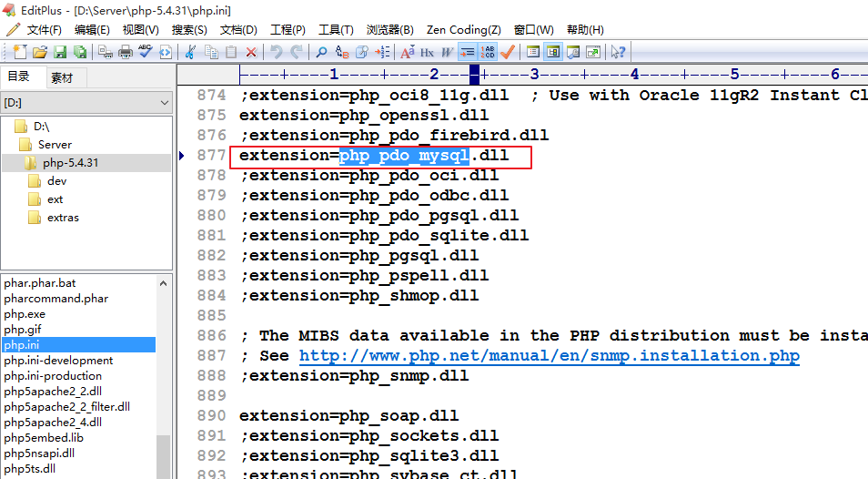868x479 pixels.
Task: Open Find with the magnifier icon
Action: coord(321,52)
